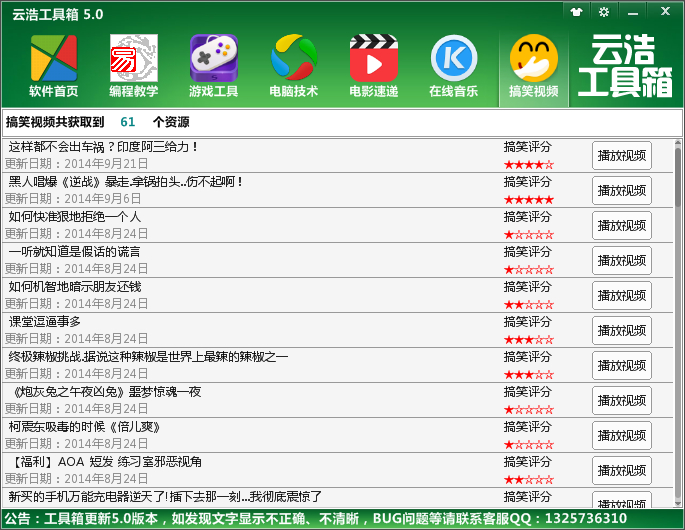Select title 如何快准狠地拒绝一个人
This screenshot has height=530, width=685.
click(75, 217)
